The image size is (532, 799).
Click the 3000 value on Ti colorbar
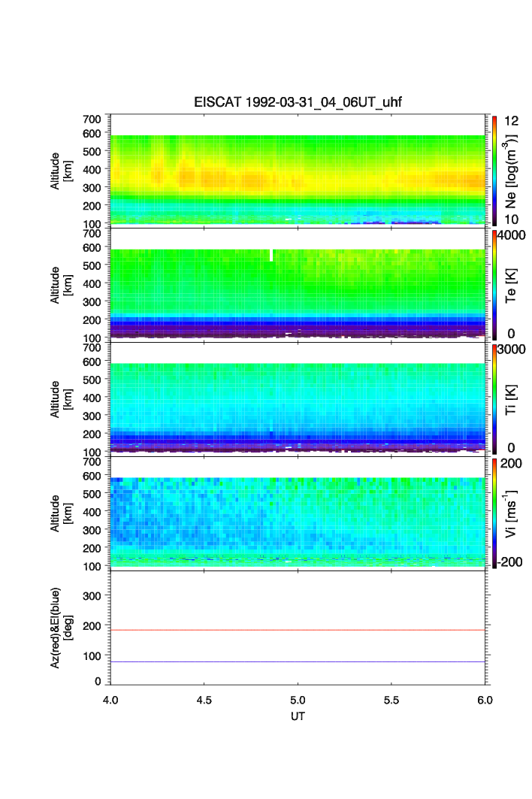click(x=512, y=350)
